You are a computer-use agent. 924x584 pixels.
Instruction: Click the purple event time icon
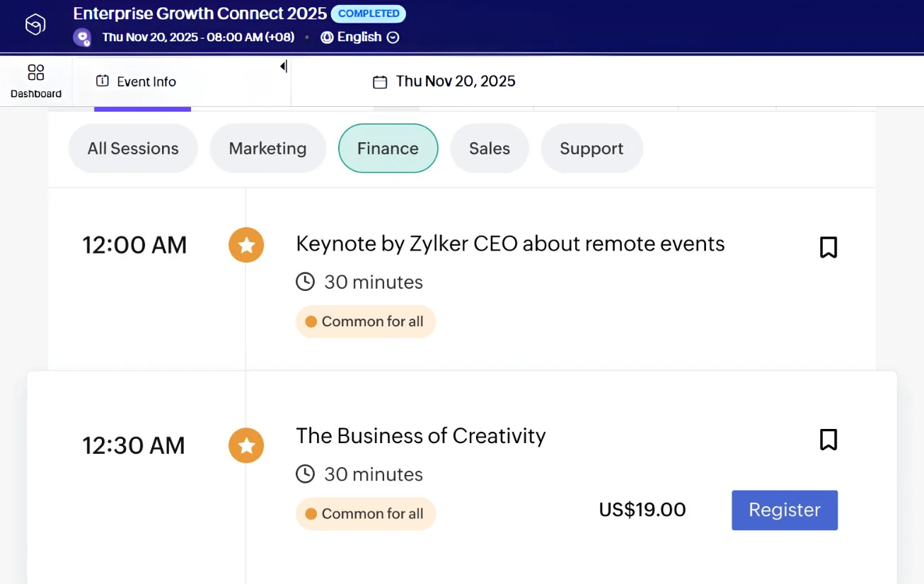tap(83, 38)
